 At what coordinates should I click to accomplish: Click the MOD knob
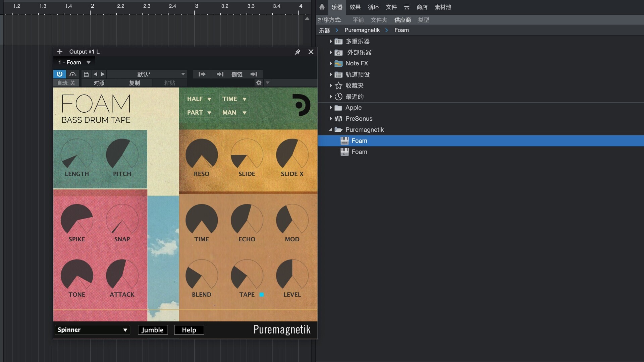[292, 220]
